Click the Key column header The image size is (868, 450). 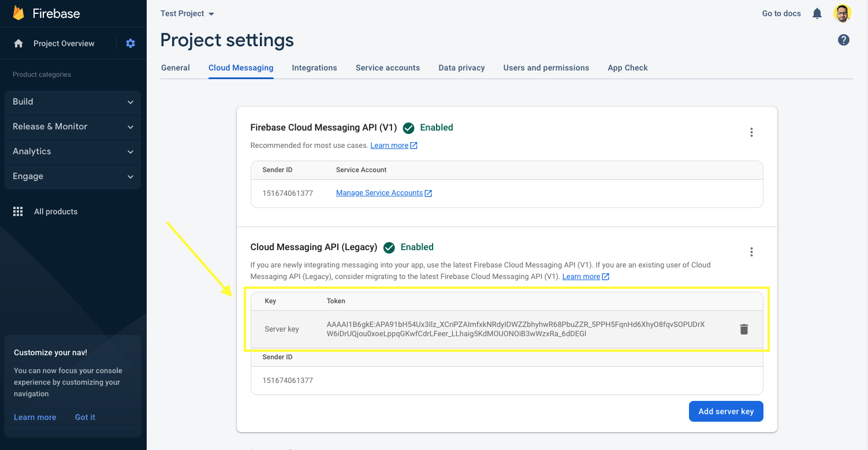tap(270, 301)
